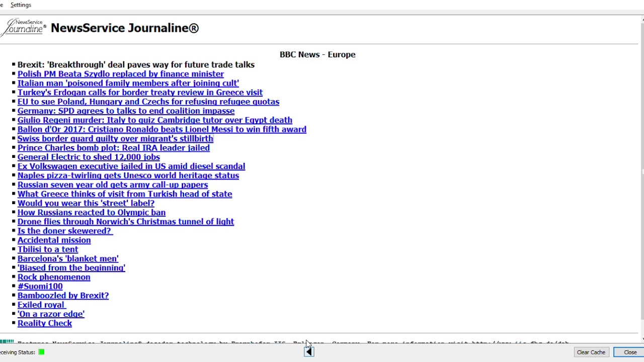The height and width of the screenshot is (362, 644).
Task: Open 'How Russians reacted to Olympic ban'
Action: coord(92,212)
